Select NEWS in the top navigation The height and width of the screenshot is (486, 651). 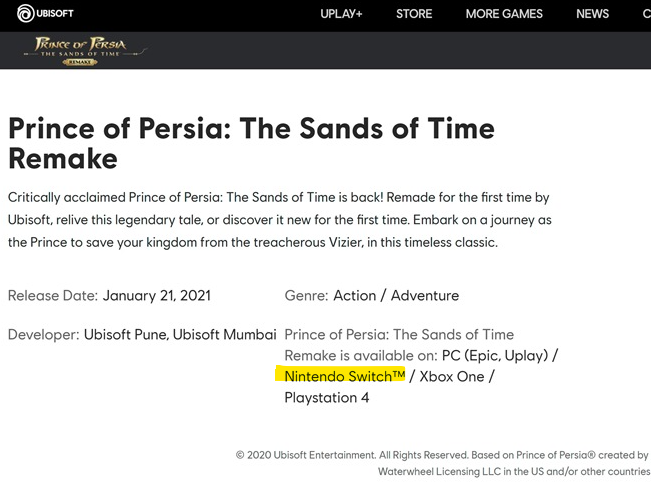point(592,14)
